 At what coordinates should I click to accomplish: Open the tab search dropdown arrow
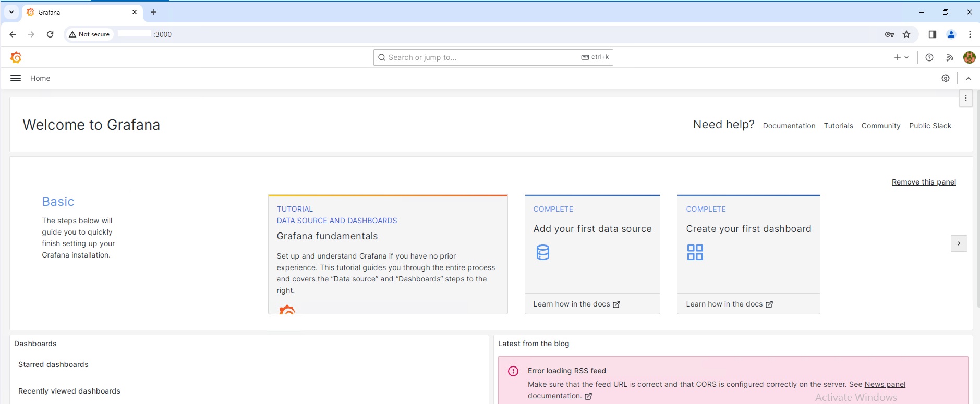(x=11, y=12)
